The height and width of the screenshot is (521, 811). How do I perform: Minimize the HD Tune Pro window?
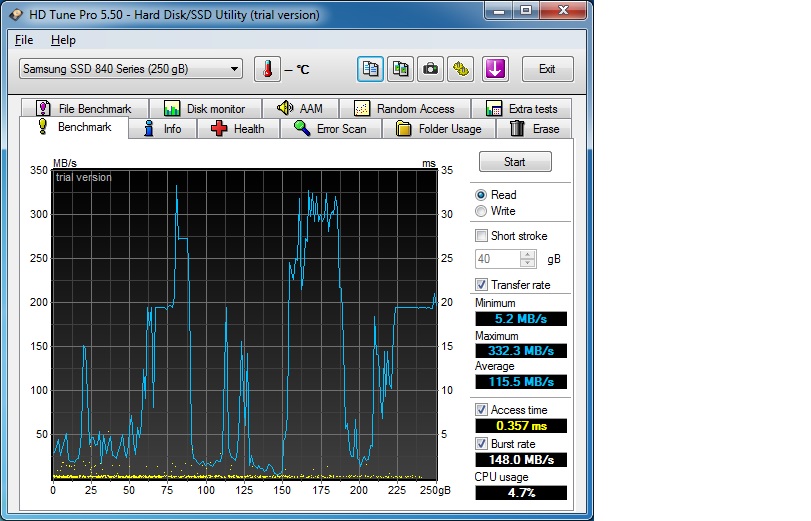(x=499, y=10)
